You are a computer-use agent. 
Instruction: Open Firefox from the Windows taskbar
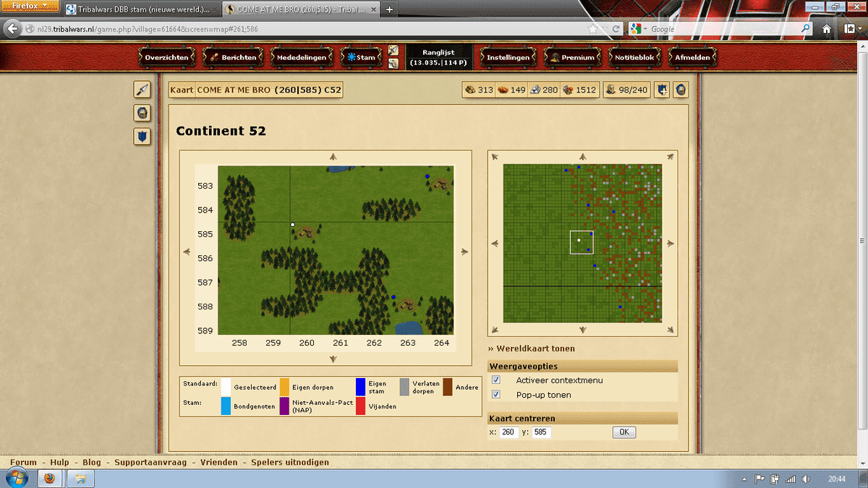[50, 479]
